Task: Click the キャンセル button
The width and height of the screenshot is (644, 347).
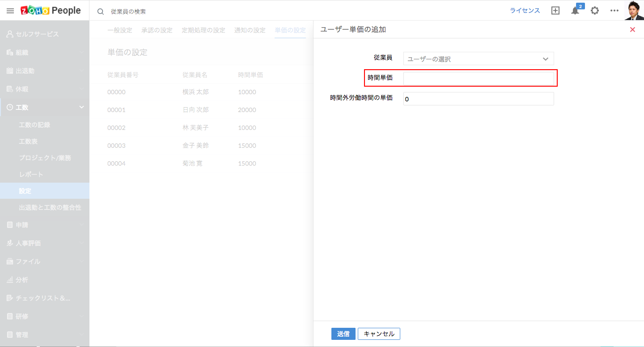Action: (379, 334)
